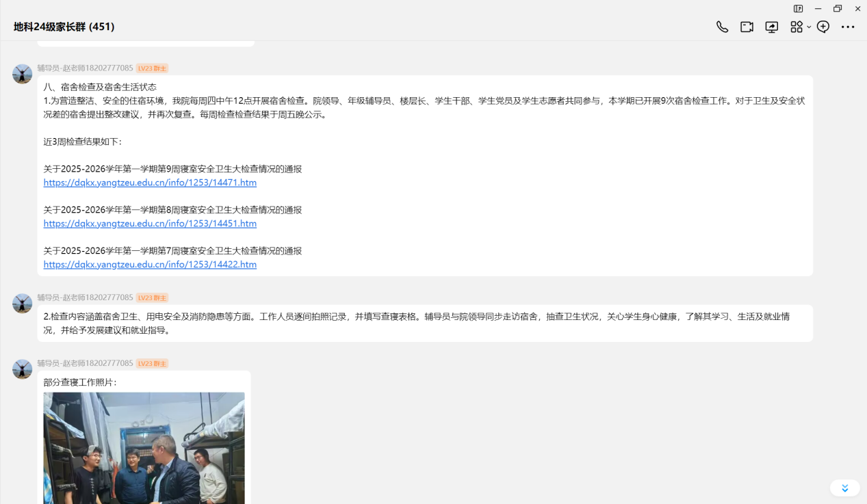The height and width of the screenshot is (504, 867).
Task: Open the group apps grid icon
Action: coord(796,27)
